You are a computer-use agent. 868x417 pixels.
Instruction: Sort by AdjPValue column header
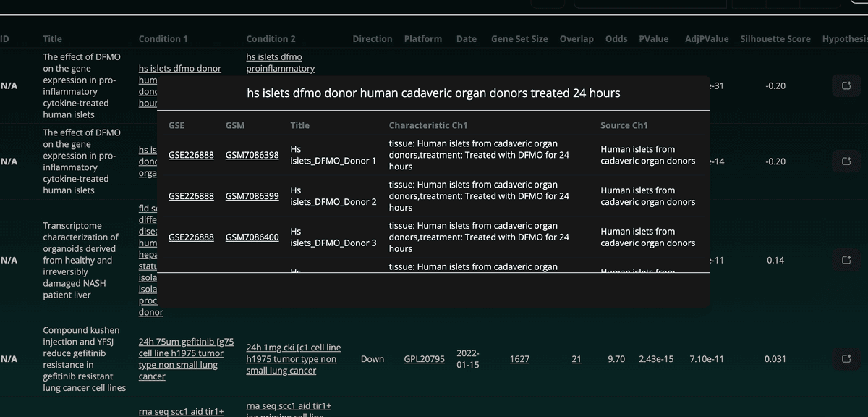(707, 39)
